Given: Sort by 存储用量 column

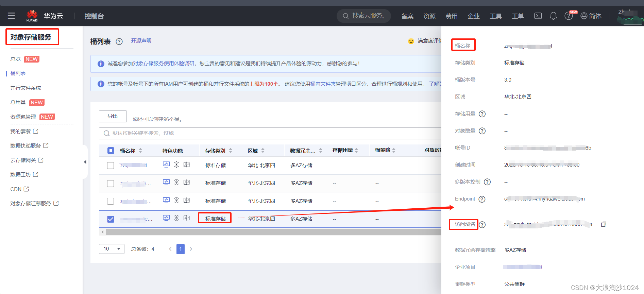Looking at the screenshot, I should (356, 151).
